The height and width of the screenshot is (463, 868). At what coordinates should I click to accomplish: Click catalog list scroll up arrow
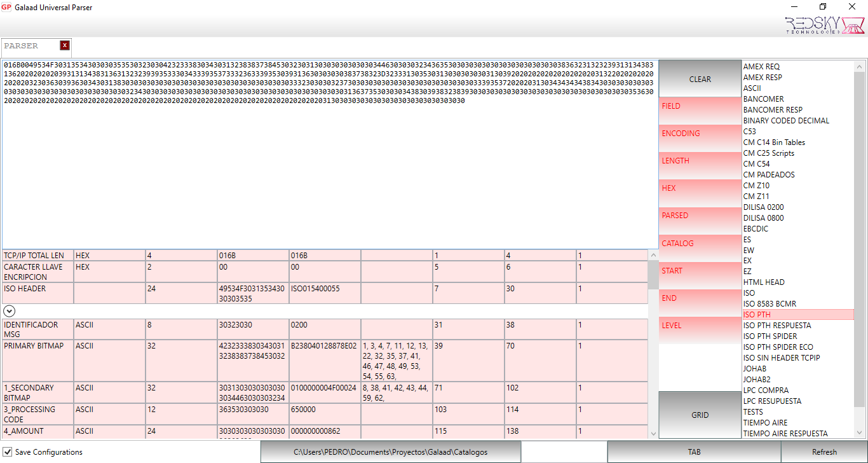(860, 66)
